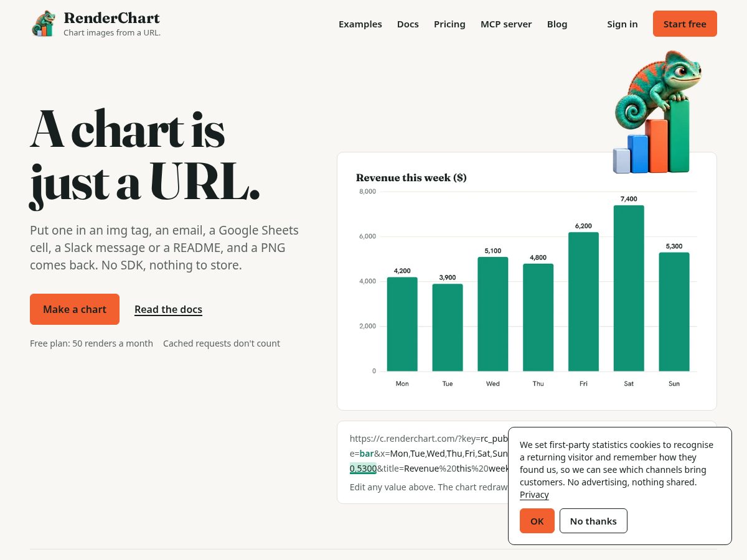Image resolution: width=747 pixels, height=560 pixels.
Task: Open the Blog nav item
Action: coord(557,24)
